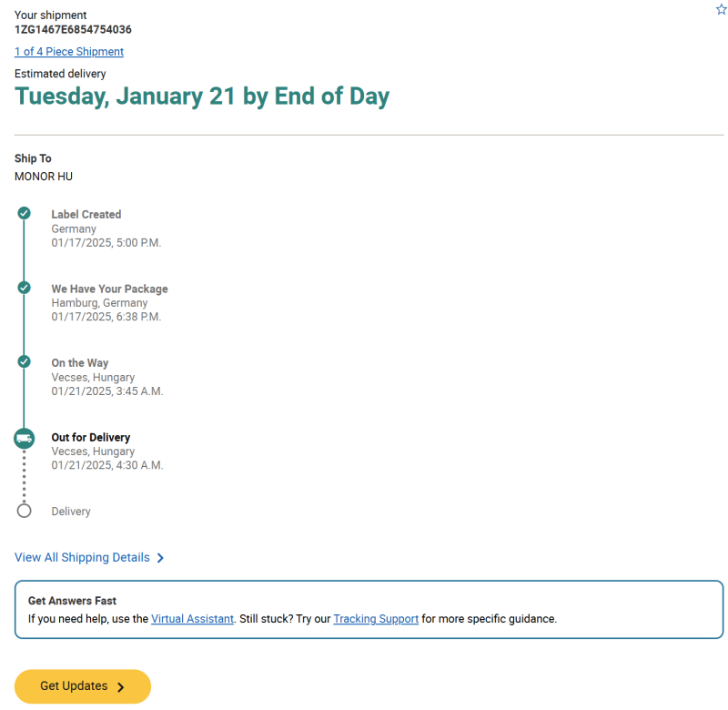Open the Virtual Assistant link

192,619
